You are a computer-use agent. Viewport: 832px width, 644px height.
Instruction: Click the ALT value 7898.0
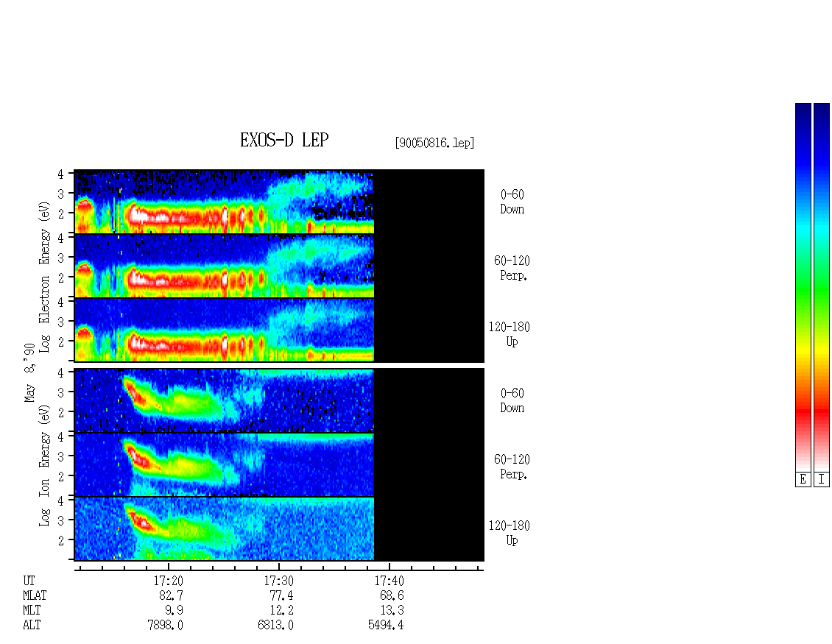[165, 626]
